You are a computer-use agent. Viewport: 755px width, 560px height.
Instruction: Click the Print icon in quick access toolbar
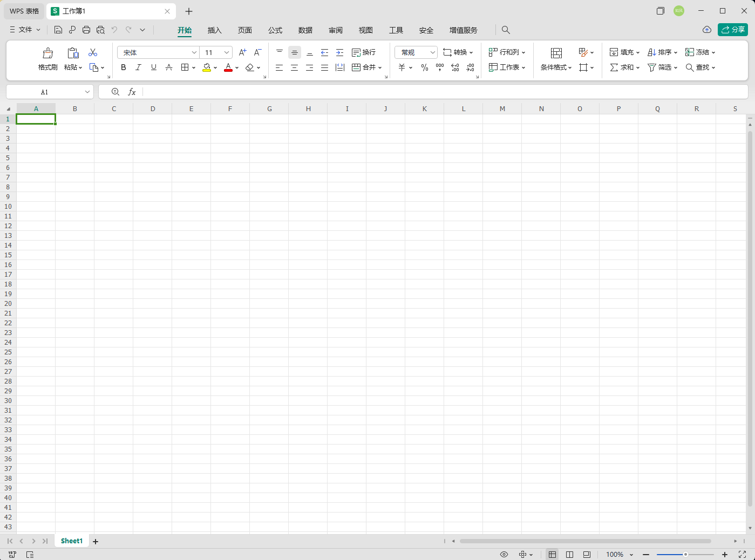click(86, 30)
